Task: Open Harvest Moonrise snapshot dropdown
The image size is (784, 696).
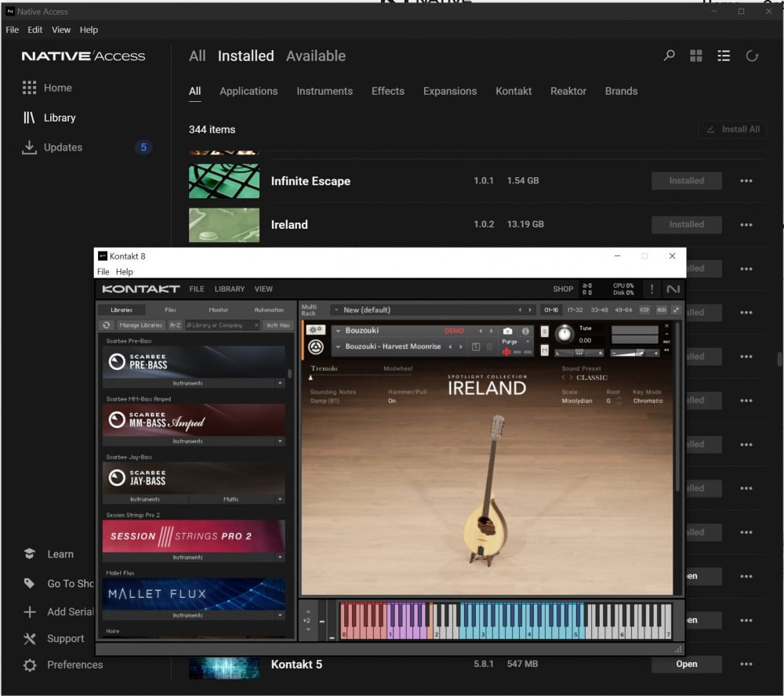Action: [338, 346]
